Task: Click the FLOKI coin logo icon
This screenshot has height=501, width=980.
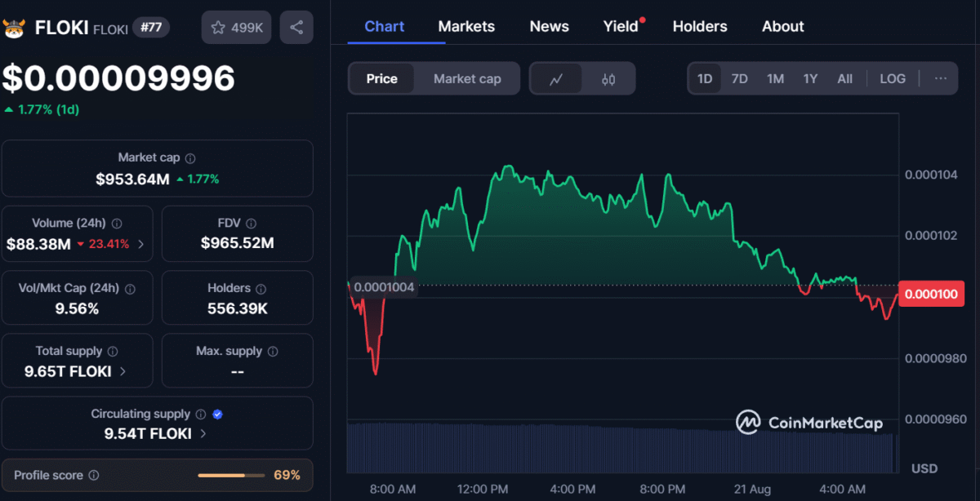Action: click(x=14, y=28)
